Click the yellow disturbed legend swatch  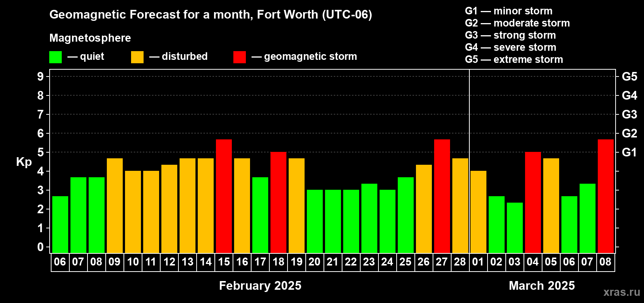137,57
